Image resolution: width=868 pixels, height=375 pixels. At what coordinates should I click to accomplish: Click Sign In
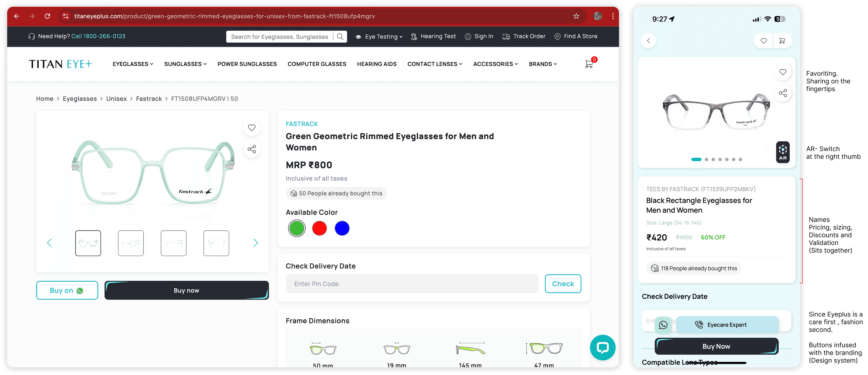tap(479, 36)
